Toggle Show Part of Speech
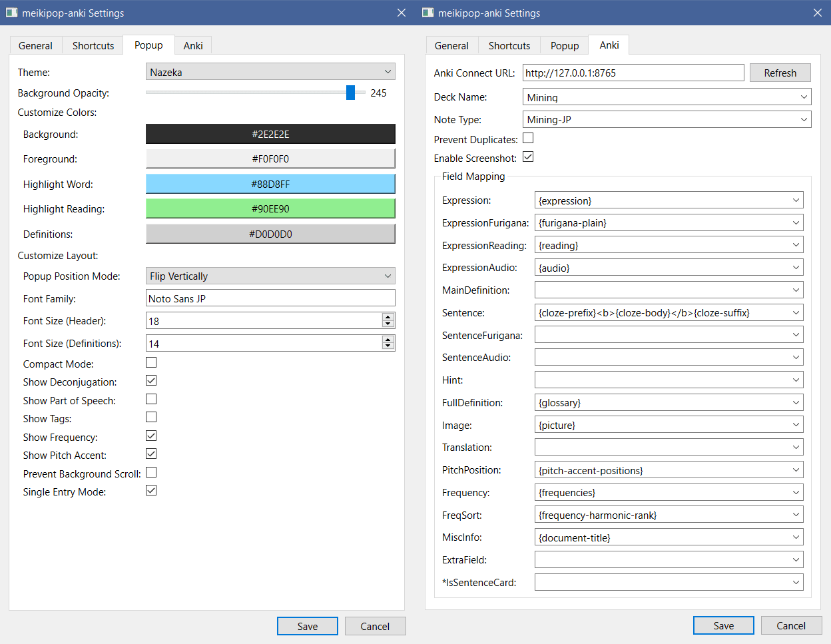 click(x=151, y=400)
